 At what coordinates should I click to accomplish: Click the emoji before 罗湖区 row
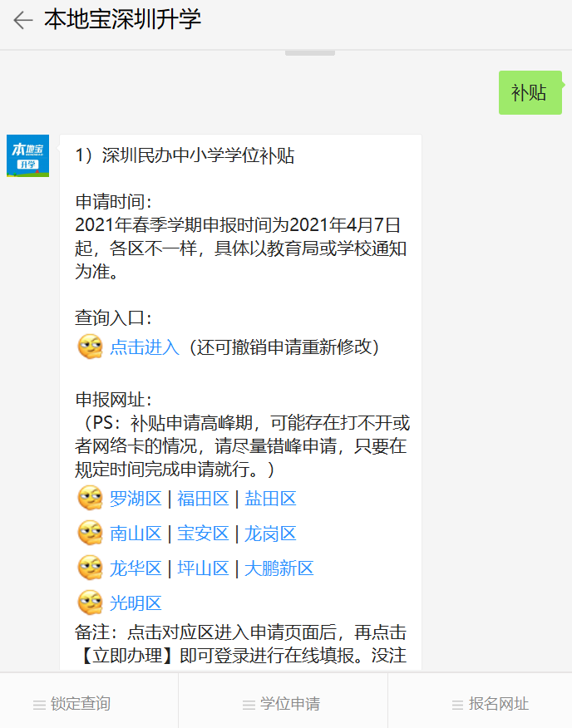[90, 499]
